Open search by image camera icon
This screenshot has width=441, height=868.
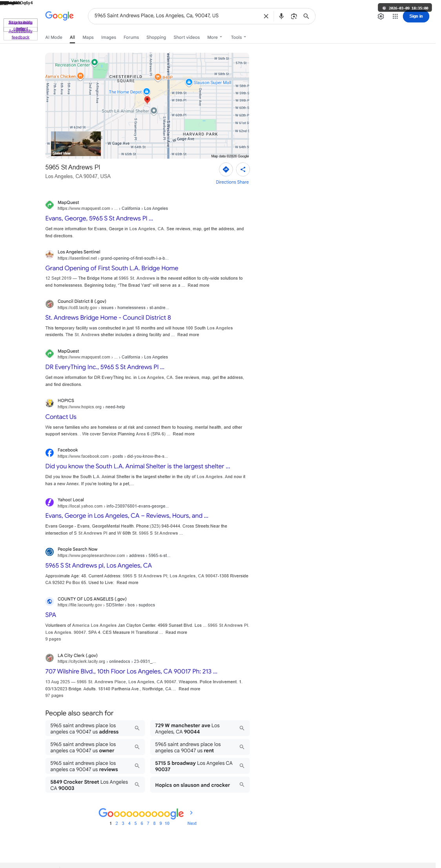coord(294,16)
